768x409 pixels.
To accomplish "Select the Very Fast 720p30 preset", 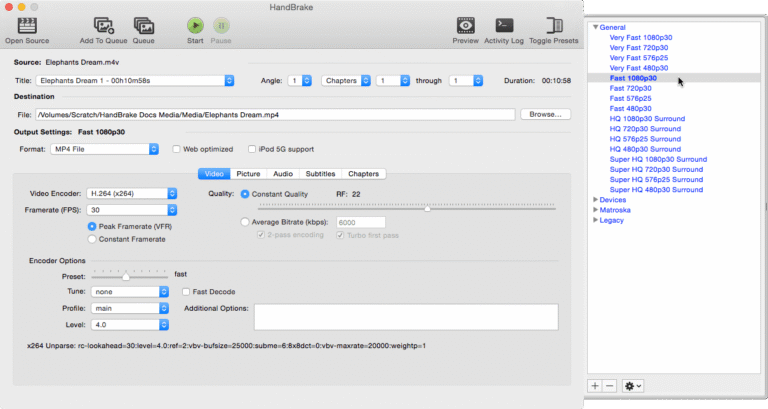I will click(639, 48).
